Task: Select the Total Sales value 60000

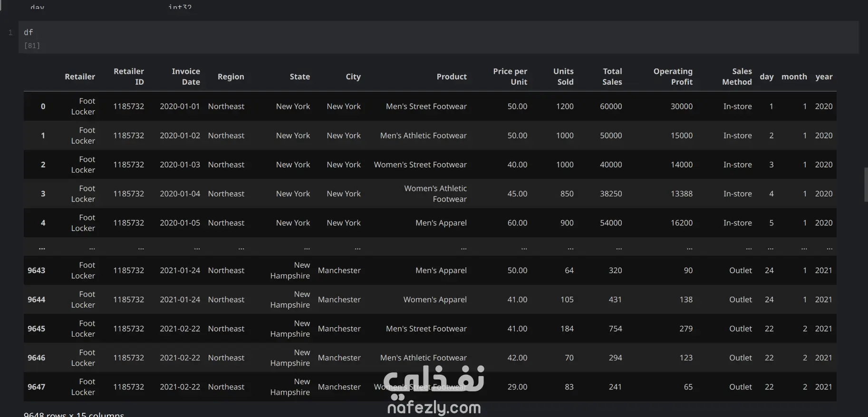Action: (611, 107)
